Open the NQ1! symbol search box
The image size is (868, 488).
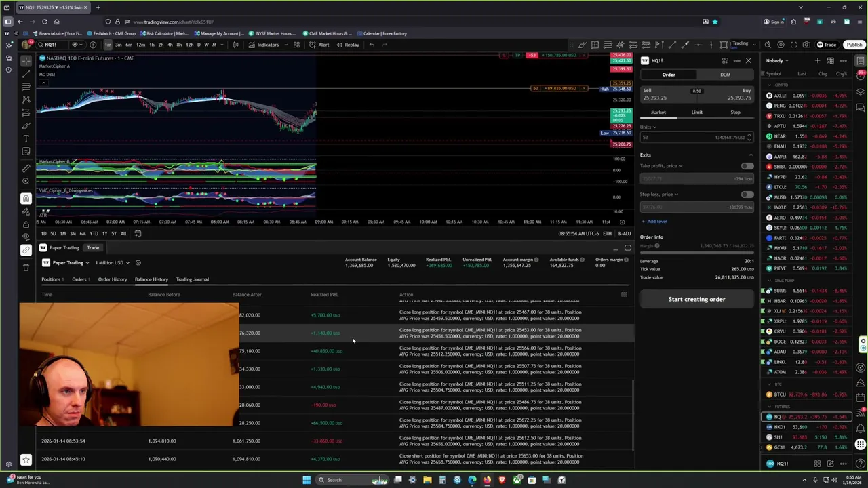[50, 45]
